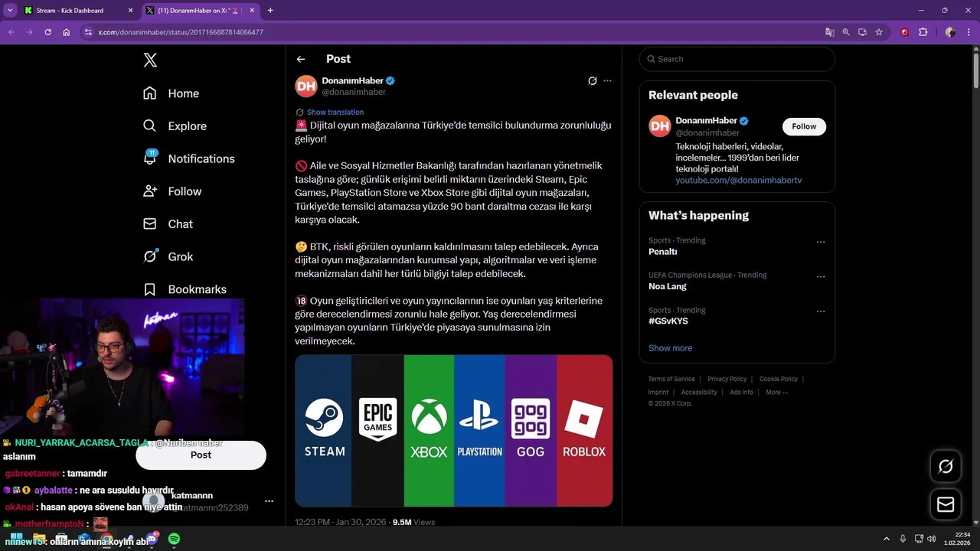This screenshot has height=551, width=980.
Task: Open Privacy Policy footer link
Action: tap(727, 379)
